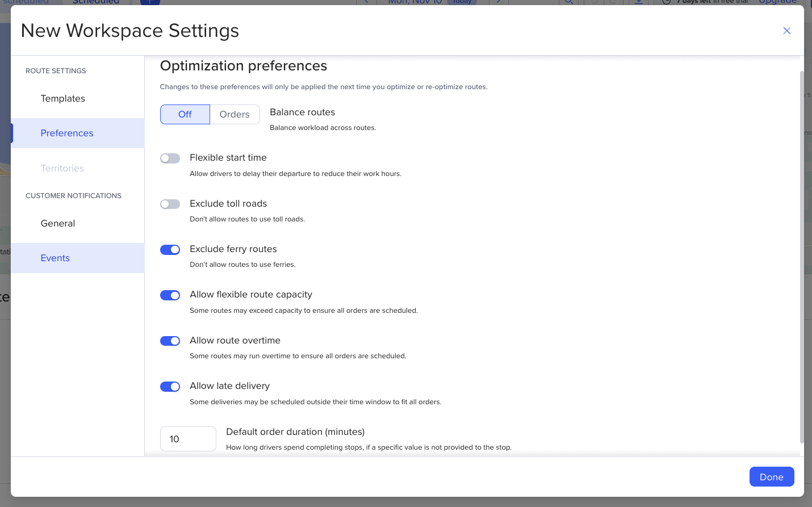The height and width of the screenshot is (507, 812).
Task: Select Preferences in the settings sidebar
Action: pos(67,133)
